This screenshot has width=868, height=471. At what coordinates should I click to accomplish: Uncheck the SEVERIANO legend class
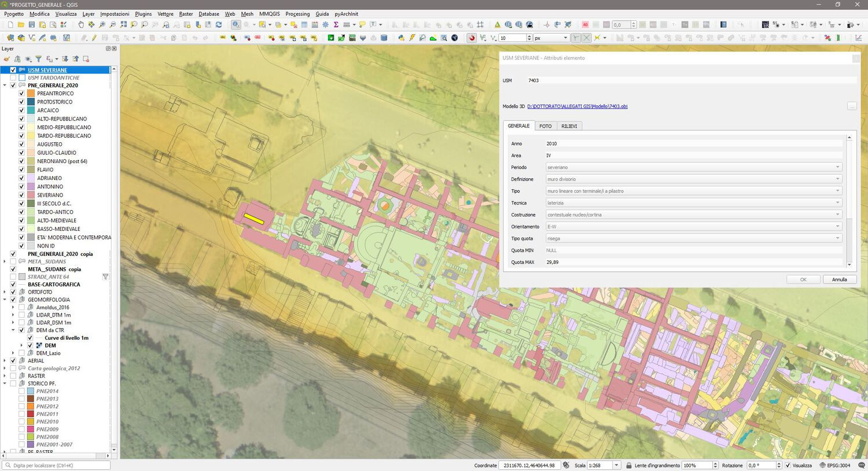click(x=22, y=195)
